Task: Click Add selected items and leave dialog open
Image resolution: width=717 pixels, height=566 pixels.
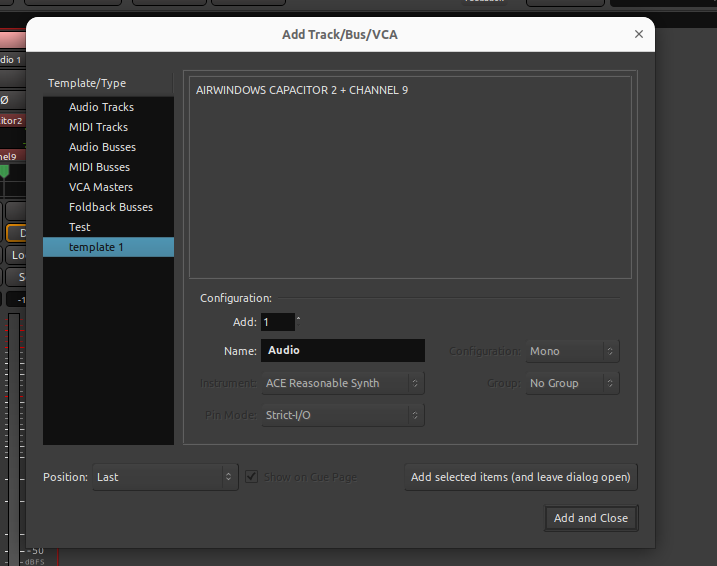Action: (520, 477)
